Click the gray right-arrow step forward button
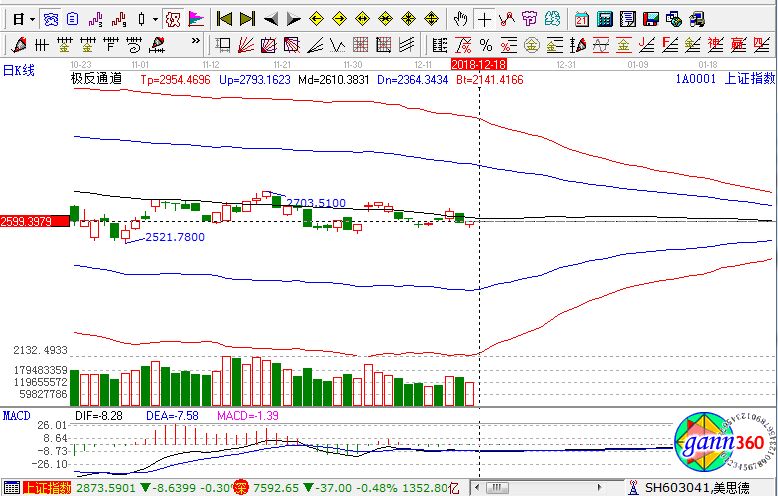 [x=292, y=19]
